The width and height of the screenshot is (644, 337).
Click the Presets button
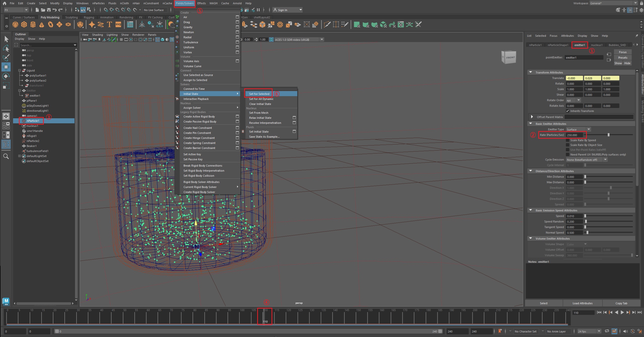coord(623,58)
